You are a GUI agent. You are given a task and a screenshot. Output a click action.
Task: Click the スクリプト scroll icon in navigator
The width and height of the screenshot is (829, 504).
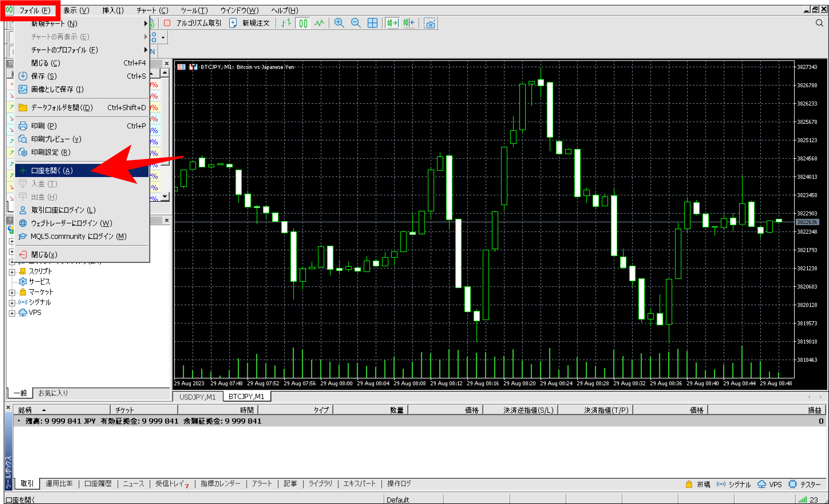pyautogui.click(x=23, y=271)
